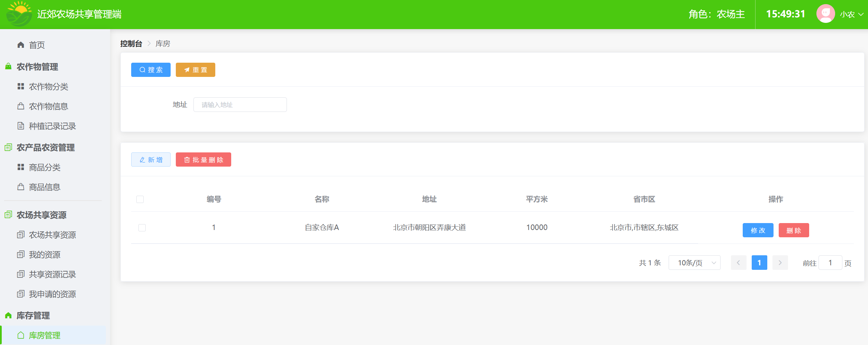Screen dimensions: 868x345
Task: Click the user avatar picture
Action: 825,14
